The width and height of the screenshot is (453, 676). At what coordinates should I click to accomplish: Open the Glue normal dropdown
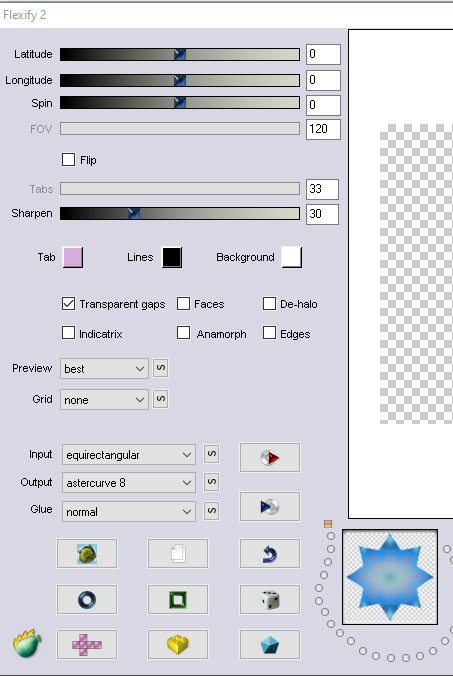tap(129, 512)
